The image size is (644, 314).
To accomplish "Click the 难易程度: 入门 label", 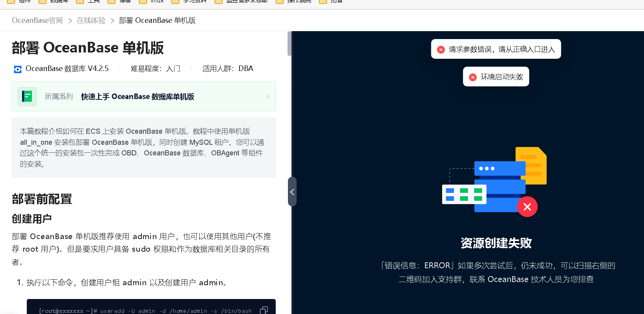I will (x=156, y=69).
